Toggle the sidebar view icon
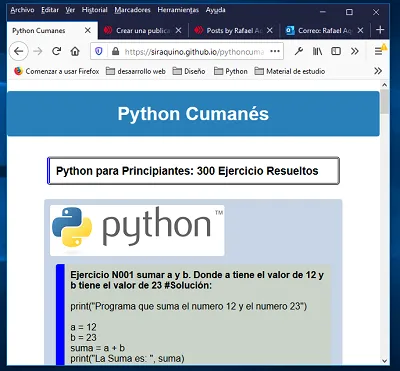 tap(336, 51)
